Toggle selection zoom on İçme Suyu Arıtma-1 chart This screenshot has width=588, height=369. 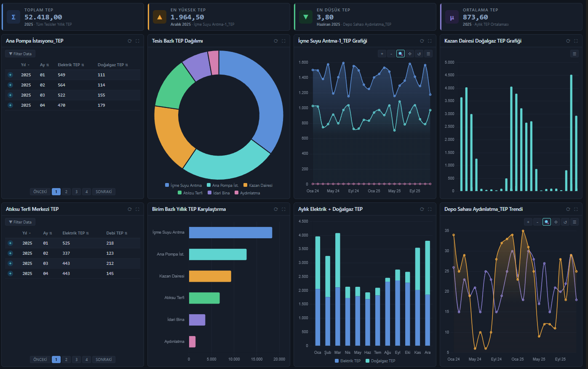401,54
